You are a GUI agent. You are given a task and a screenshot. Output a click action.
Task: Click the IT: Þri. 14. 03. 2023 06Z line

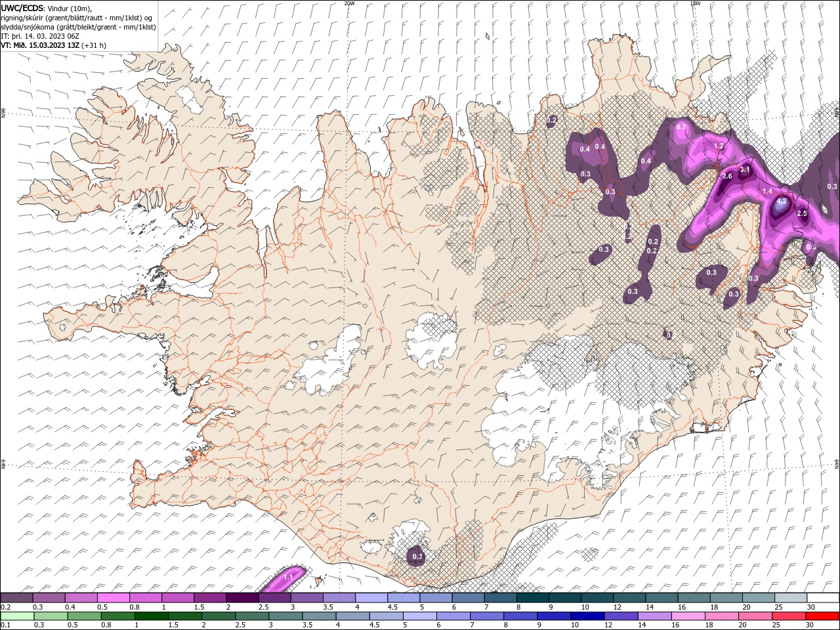[x=40, y=36]
